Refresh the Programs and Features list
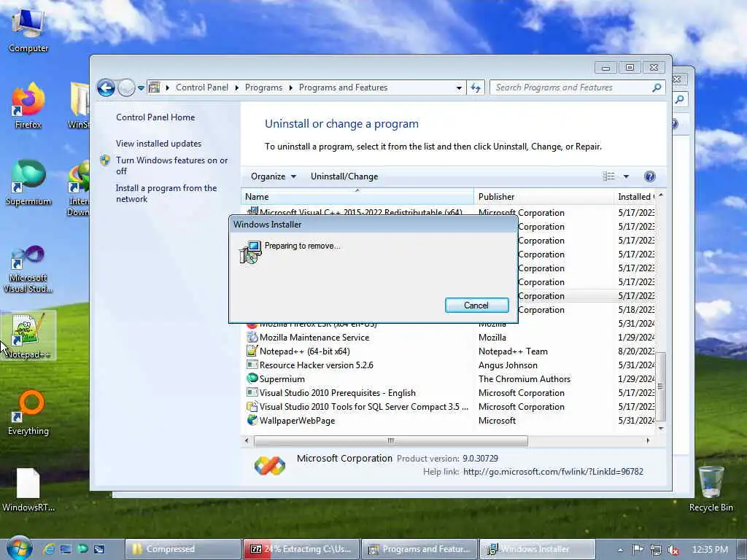 coord(476,87)
